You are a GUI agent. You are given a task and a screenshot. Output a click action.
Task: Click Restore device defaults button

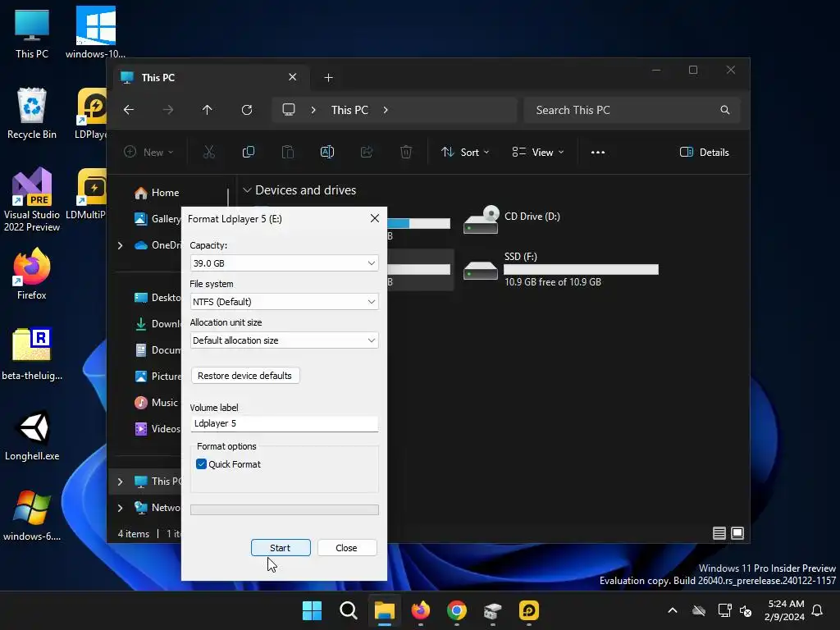click(x=244, y=376)
